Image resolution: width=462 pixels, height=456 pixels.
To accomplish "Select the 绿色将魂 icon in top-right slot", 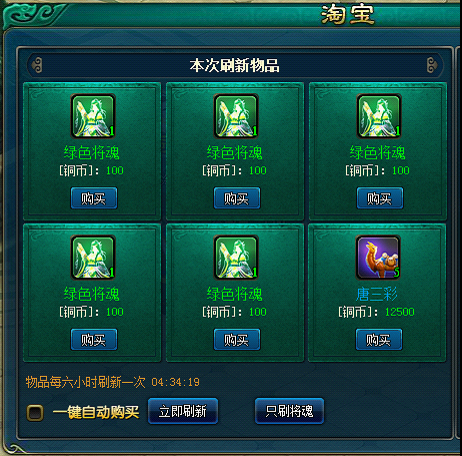I will 379,116.
